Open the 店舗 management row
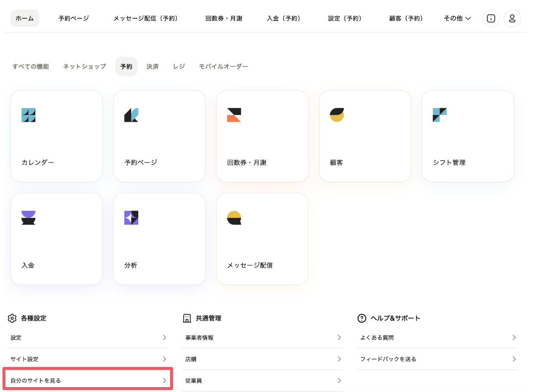Image resolution: width=538 pixels, height=392 pixels. pyautogui.click(x=262, y=359)
